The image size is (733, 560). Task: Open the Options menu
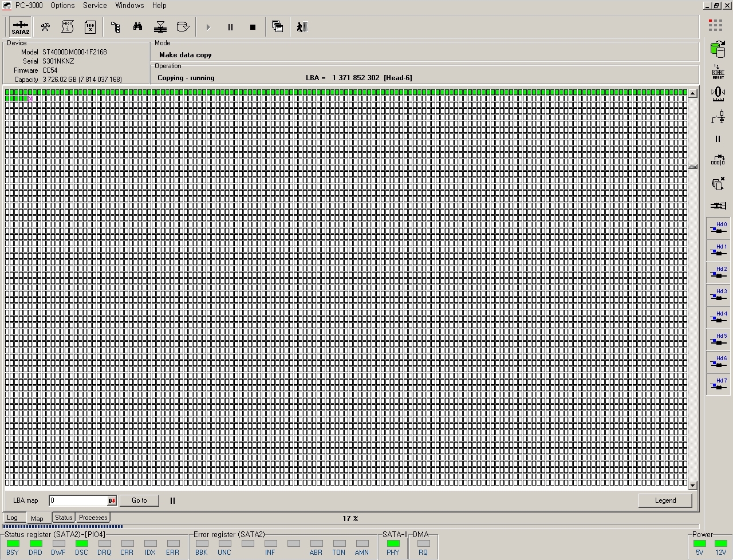pyautogui.click(x=62, y=5)
